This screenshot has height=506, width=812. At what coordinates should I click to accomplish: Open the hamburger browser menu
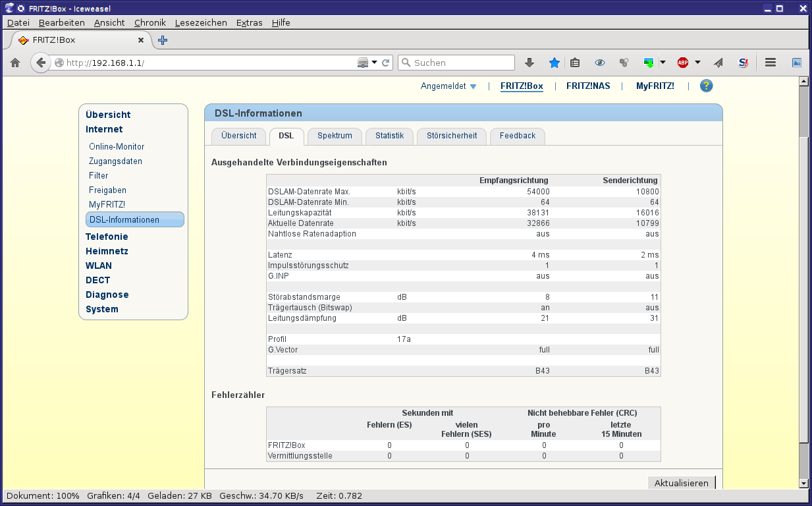click(x=771, y=63)
